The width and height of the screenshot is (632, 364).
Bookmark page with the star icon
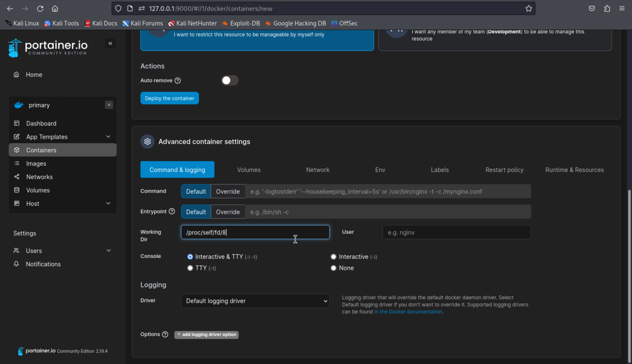click(528, 9)
